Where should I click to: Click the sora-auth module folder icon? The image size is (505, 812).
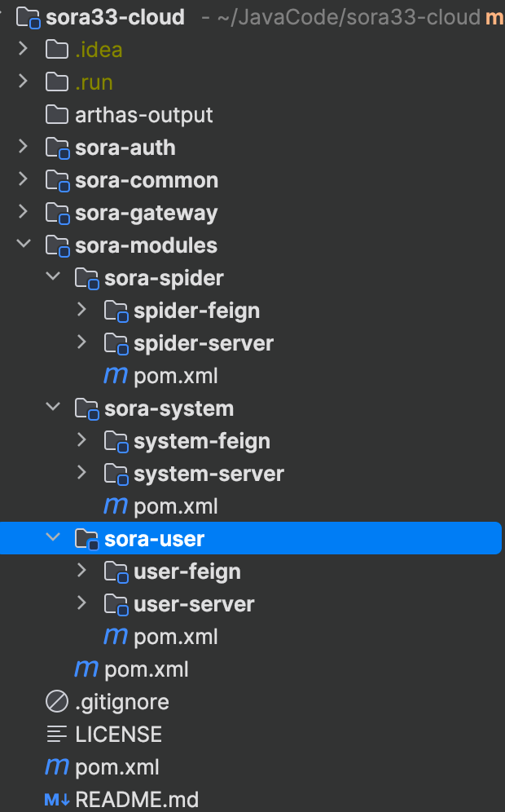[x=56, y=148]
